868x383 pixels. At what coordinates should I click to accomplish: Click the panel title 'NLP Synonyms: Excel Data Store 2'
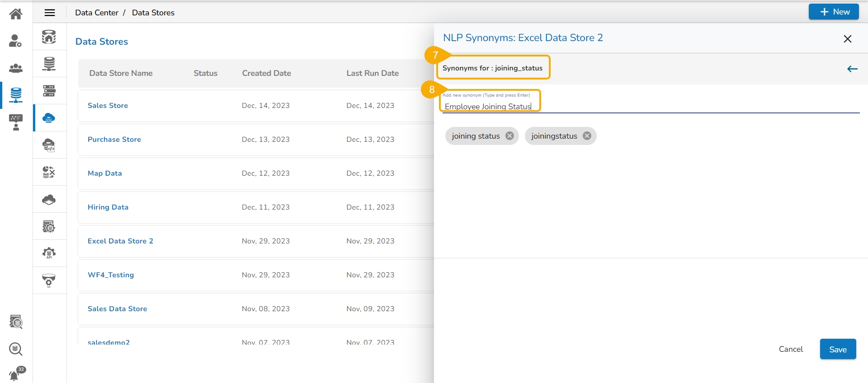523,38
